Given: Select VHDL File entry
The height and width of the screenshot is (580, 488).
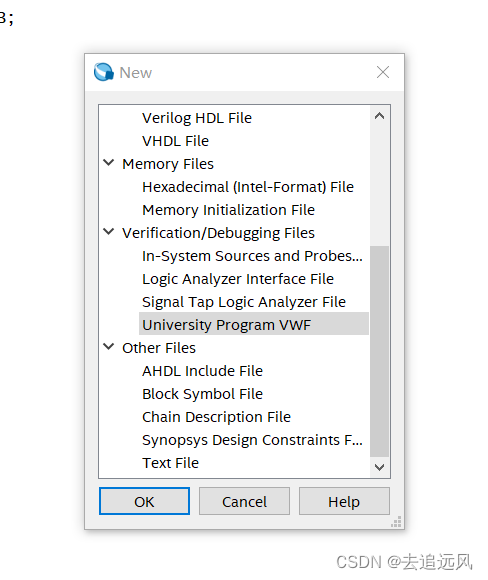Looking at the screenshot, I should tap(175, 141).
